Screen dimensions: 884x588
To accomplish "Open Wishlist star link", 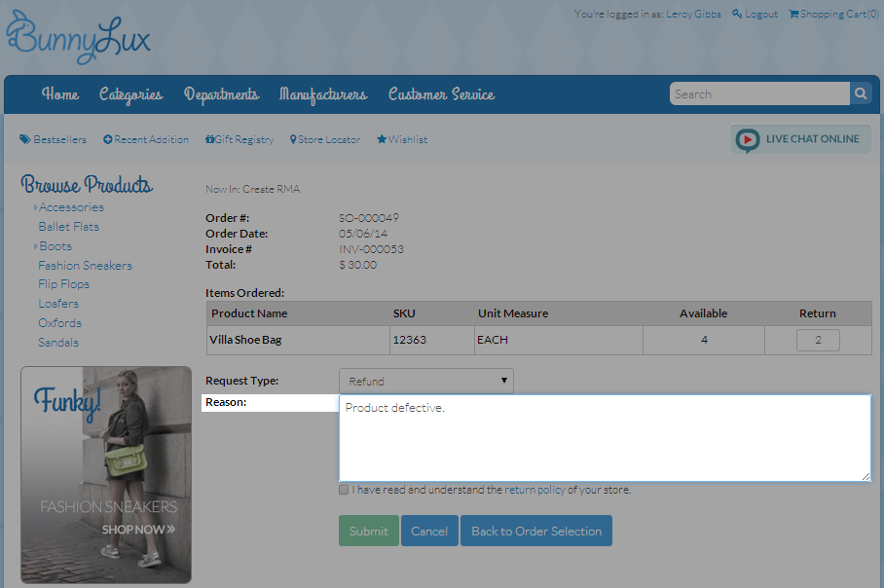I will coord(402,139).
